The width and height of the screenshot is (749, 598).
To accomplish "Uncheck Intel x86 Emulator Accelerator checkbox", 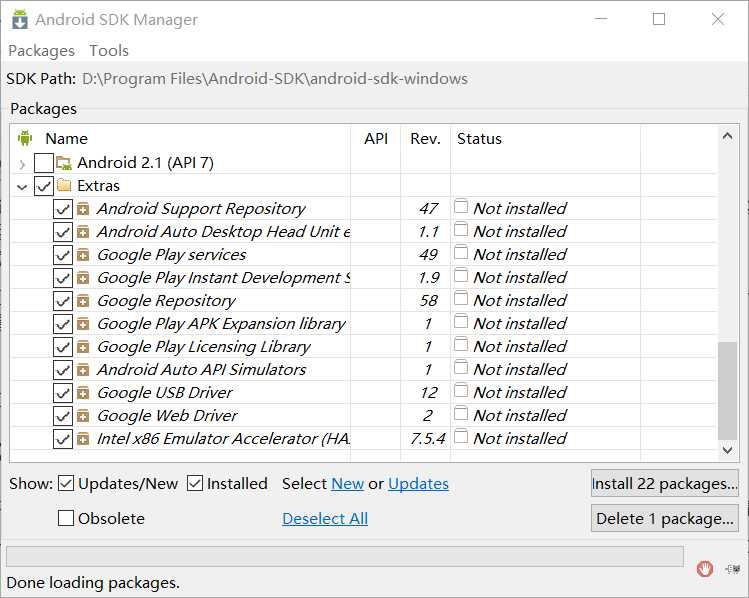I will tap(63, 439).
